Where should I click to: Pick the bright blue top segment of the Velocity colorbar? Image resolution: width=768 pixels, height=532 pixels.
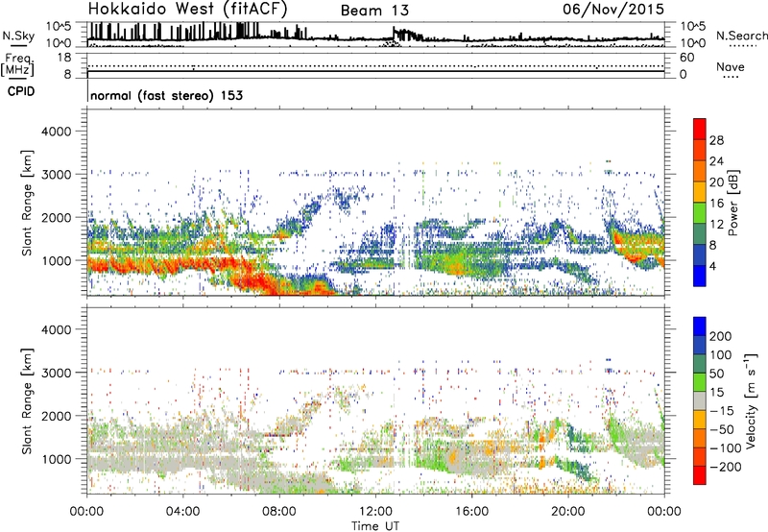pos(700,326)
